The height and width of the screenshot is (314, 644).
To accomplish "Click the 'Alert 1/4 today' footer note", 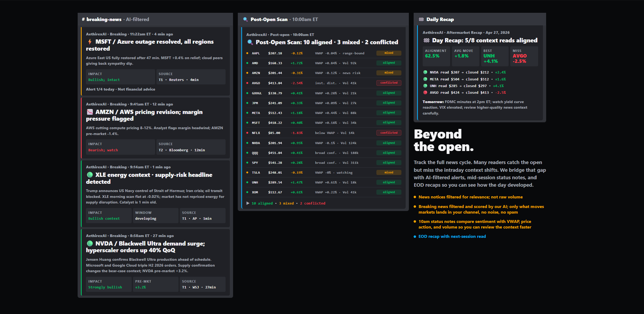I will [121, 89].
